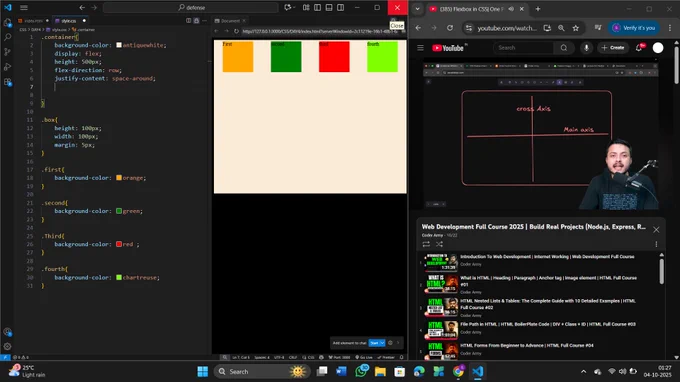Image resolution: width=680 pixels, height=382 pixels.
Task: Go back in the Chrome browser
Action: point(418,28)
